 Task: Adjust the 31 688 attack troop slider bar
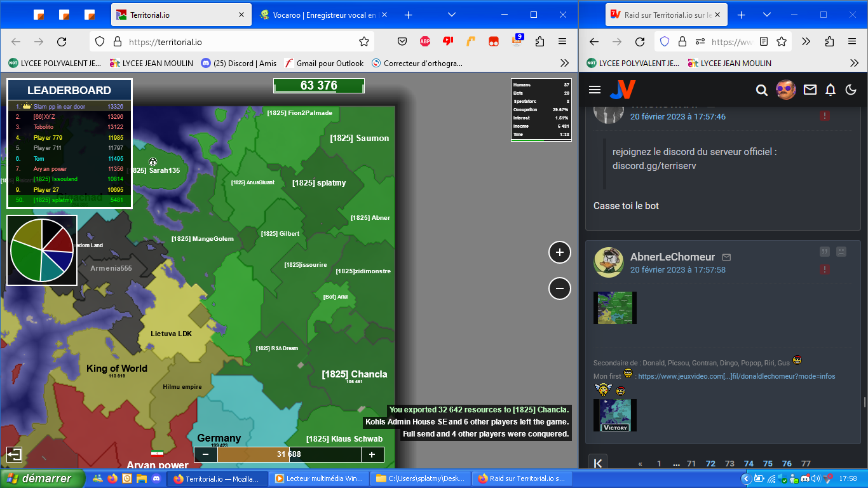[x=289, y=454]
